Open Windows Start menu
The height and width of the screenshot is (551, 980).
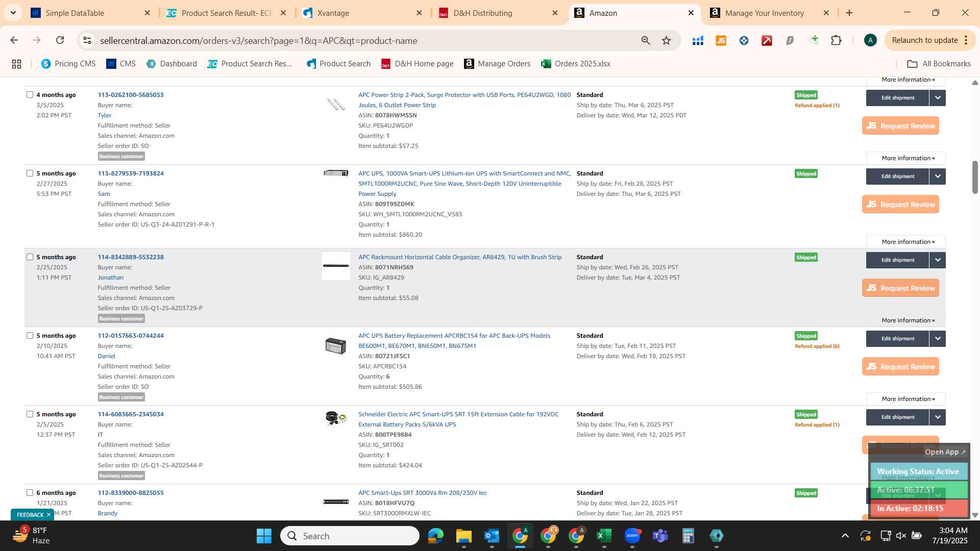click(264, 536)
